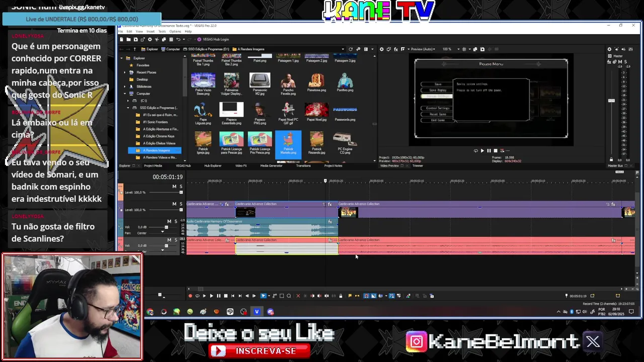The image size is (644, 362).
Task: Select A Edição Chroma Keys folder
Action: [x=158, y=136]
